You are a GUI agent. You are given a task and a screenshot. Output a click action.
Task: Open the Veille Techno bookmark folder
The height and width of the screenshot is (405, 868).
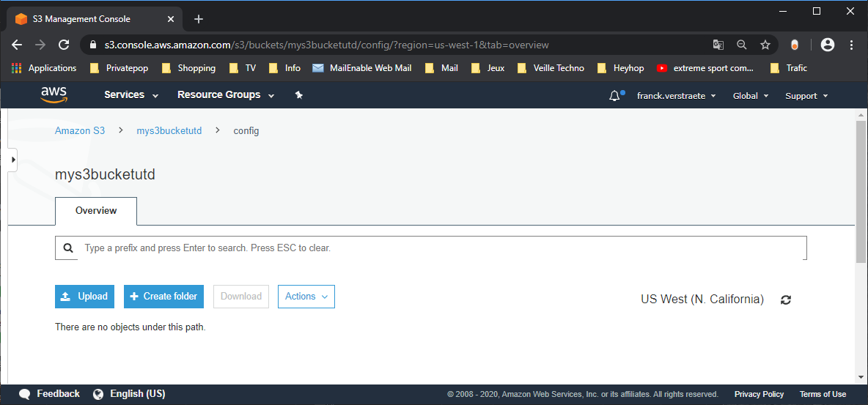coord(551,68)
